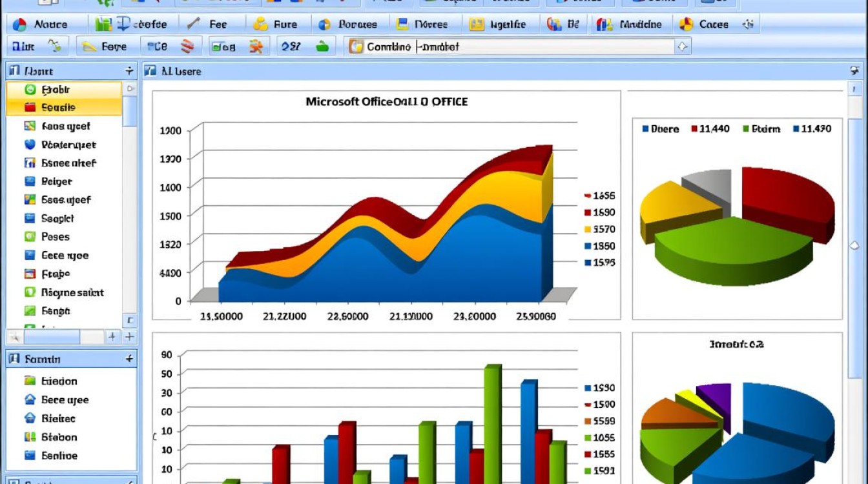Viewport: 868px width, 484px height.
Task: Click the panel icon beside AL Lsere header
Action: click(150, 70)
